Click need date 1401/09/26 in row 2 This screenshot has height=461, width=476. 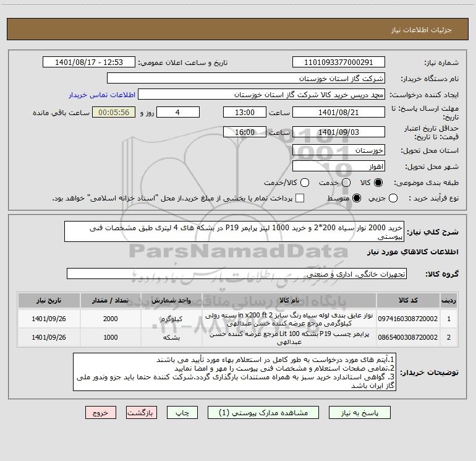(x=49, y=337)
